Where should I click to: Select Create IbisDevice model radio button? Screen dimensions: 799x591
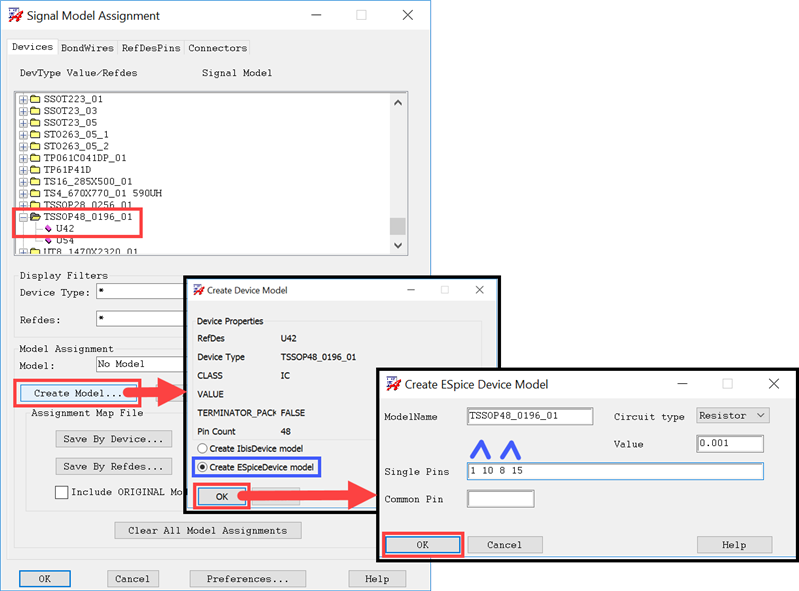[x=203, y=449]
